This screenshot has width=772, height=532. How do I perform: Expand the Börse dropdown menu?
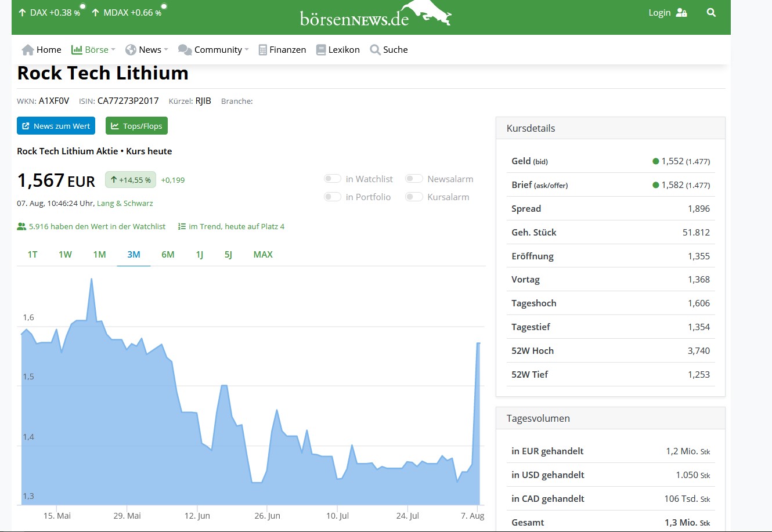click(93, 50)
